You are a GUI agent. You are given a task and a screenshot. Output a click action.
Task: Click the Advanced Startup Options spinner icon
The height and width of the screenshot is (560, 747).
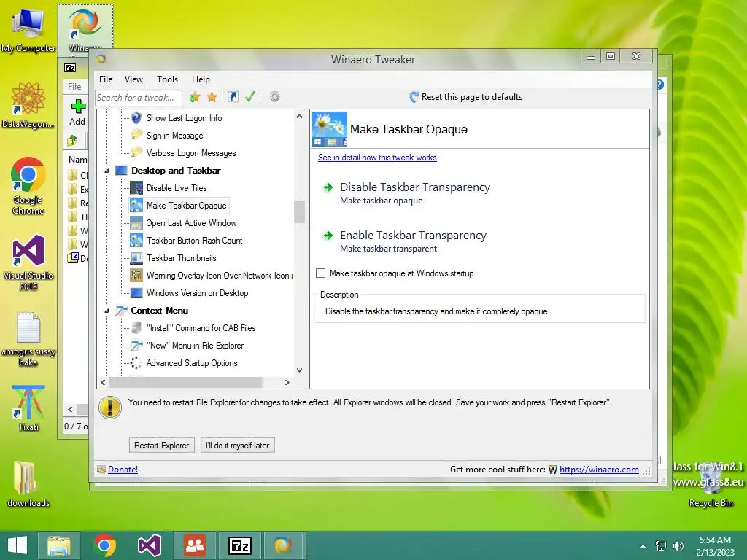(136, 363)
